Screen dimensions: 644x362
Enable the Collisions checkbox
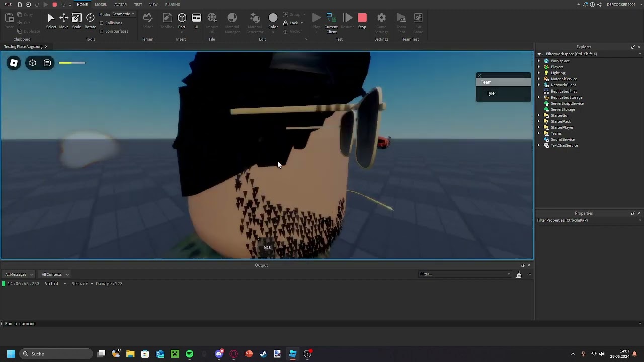[x=102, y=23]
